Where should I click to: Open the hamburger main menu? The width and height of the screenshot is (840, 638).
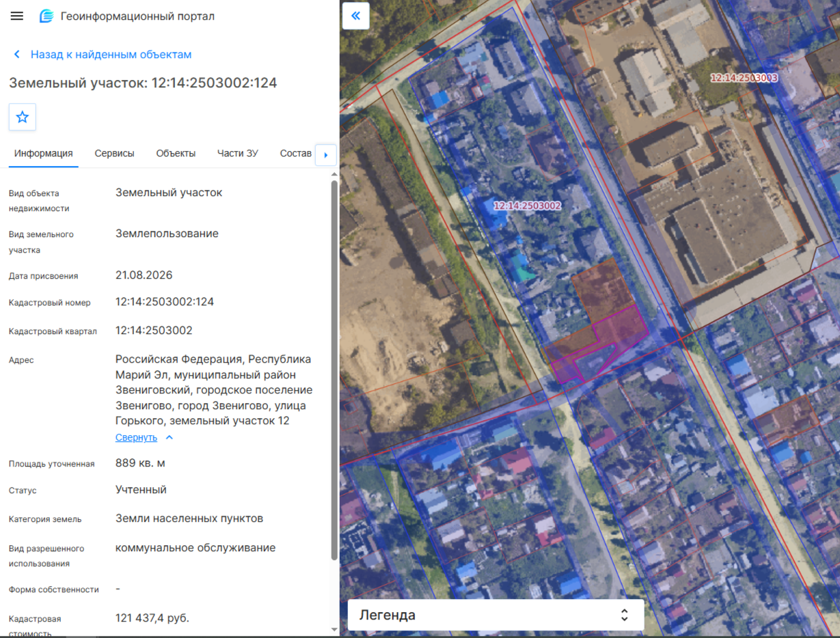pos(17,16)
